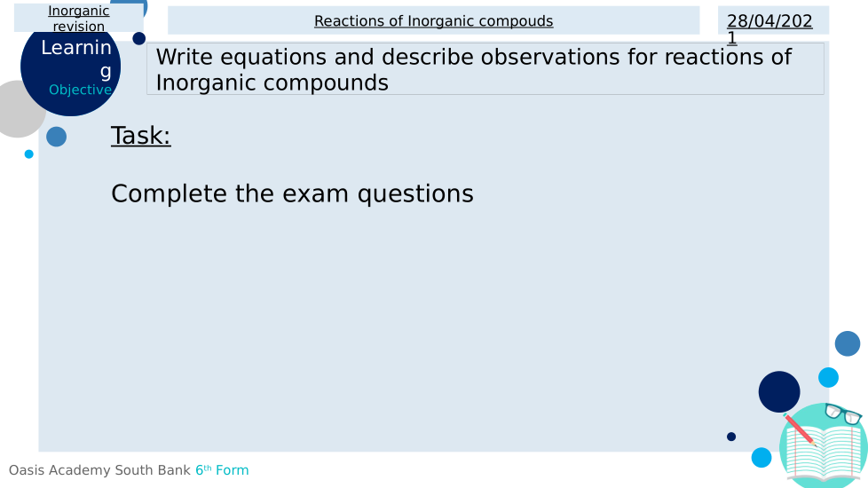
Task: Click the glasses resting on the book
Action: [843, 413]
